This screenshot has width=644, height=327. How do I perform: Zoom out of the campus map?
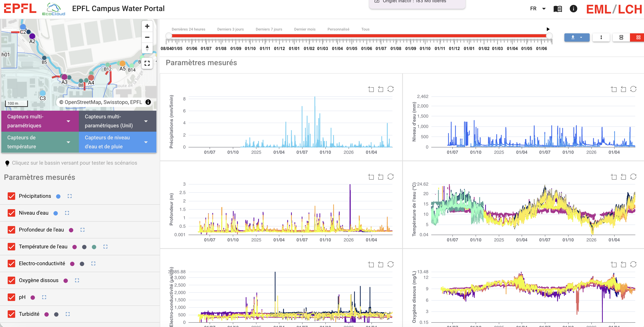tap(147, 37)
